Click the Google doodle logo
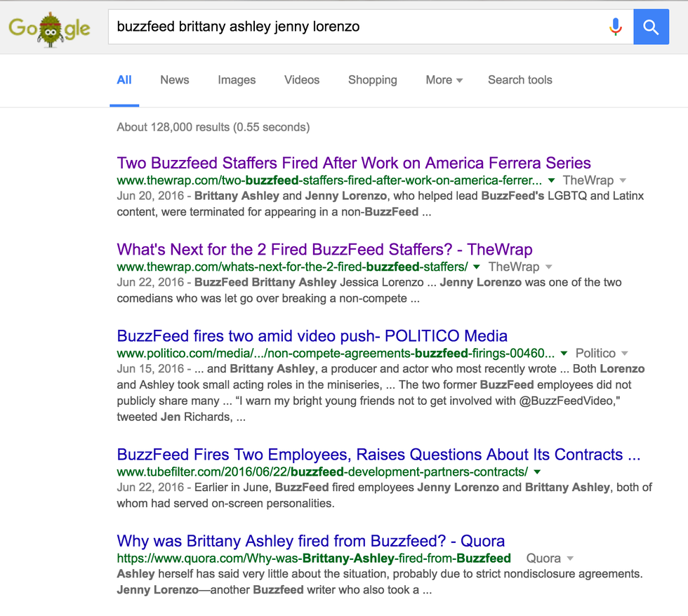 [x=49, y=28]
